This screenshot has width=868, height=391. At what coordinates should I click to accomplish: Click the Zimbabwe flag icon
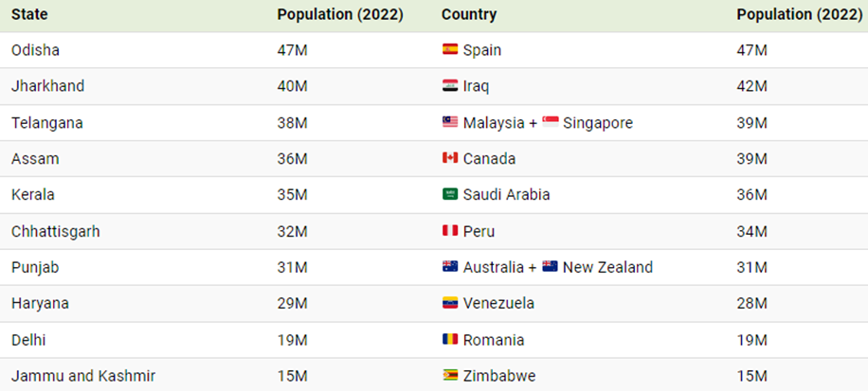coord(450,376)
